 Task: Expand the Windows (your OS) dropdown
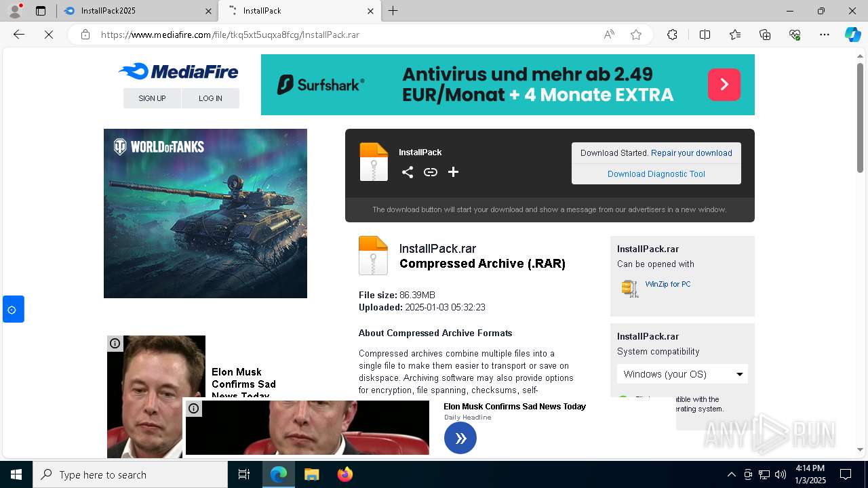coord(682,374)
